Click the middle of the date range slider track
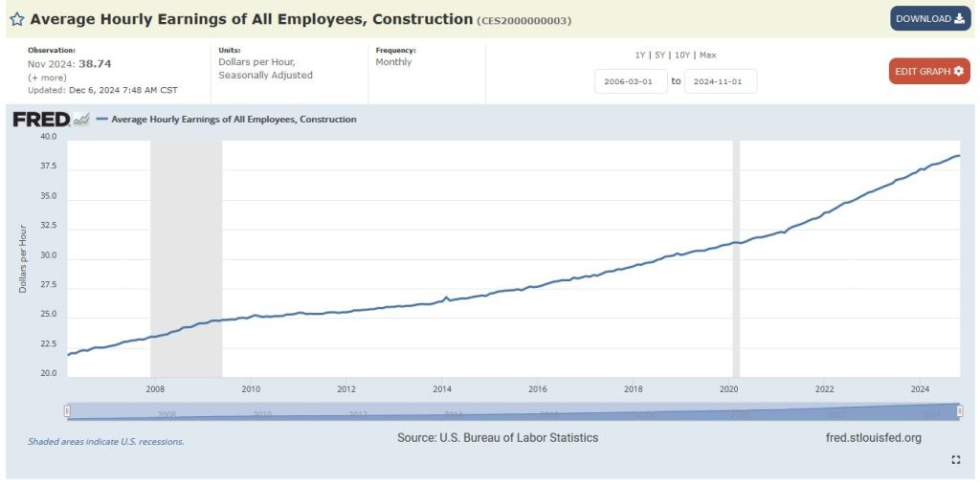The image size is (980, 485). pos(513,411)
